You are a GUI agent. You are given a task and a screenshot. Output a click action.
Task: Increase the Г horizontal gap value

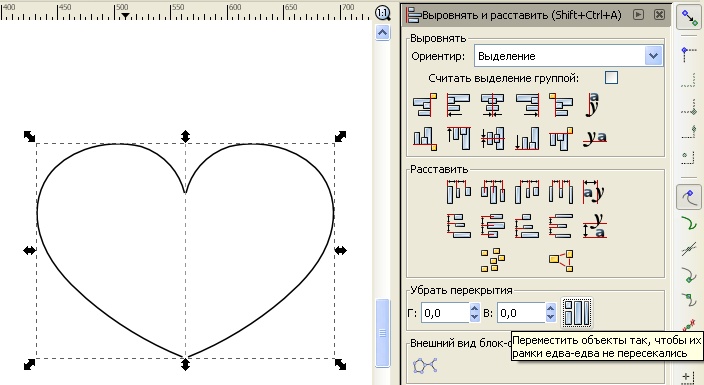click(475, 308)
